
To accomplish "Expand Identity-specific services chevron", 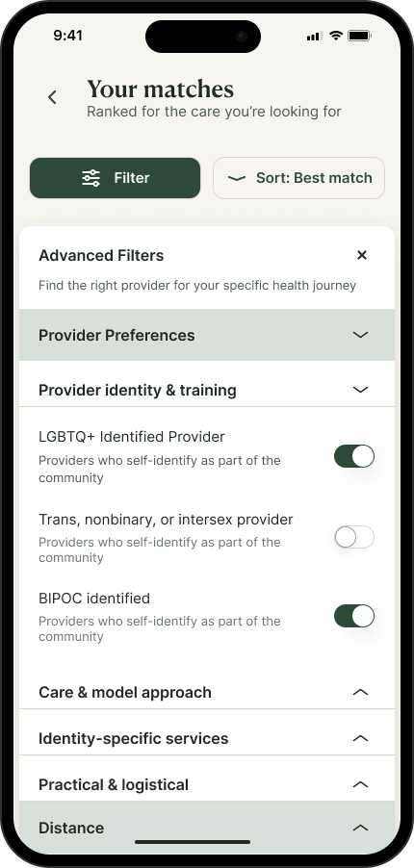I will tap(360, 738).
